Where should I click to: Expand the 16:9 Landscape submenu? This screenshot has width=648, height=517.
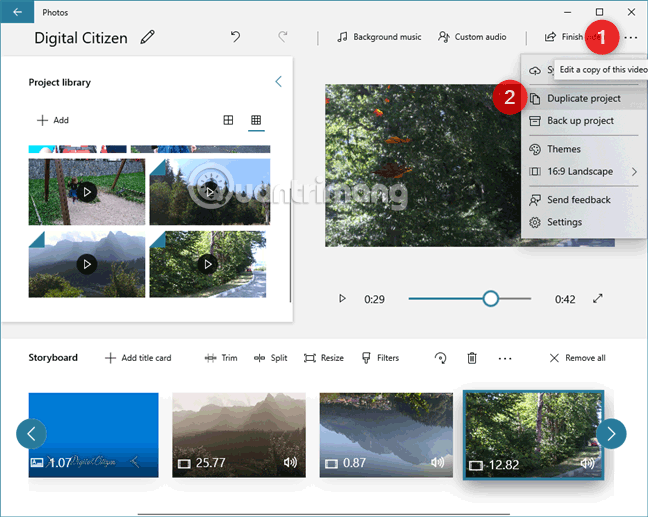point(584,171)
